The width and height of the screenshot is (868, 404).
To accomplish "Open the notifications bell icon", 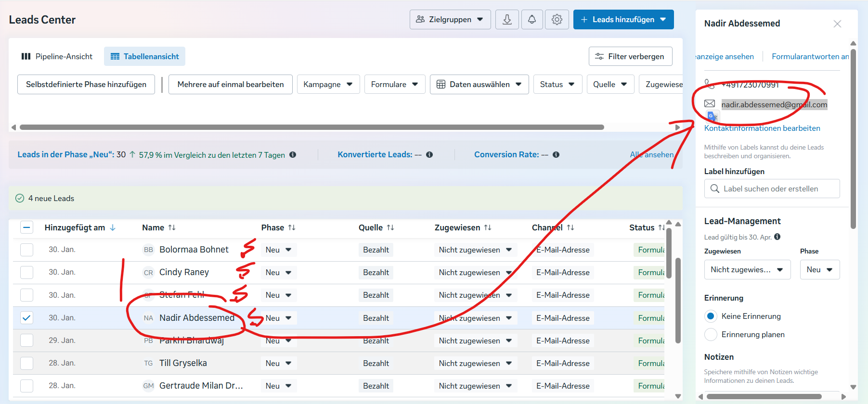I will click(x=532, y=20).
